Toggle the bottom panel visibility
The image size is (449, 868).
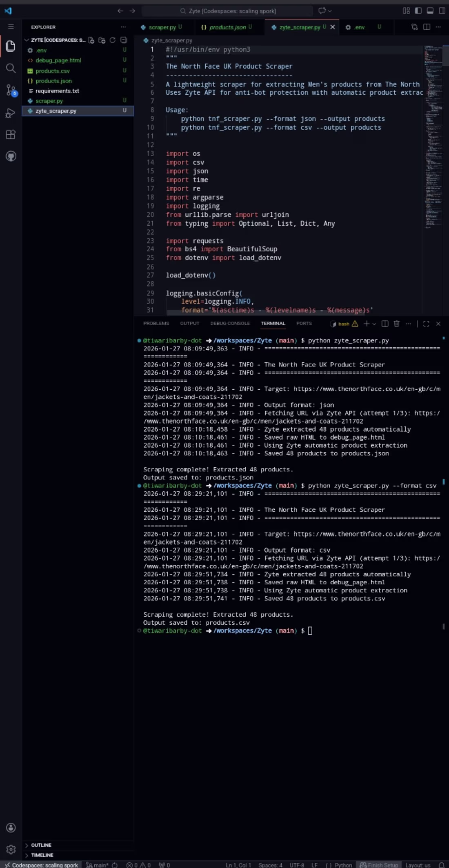click(x=430, y=11)
